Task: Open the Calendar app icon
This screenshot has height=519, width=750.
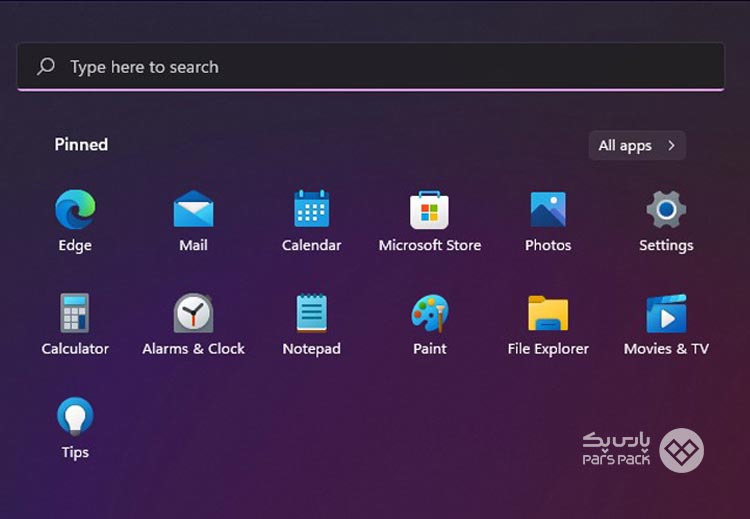Action: (x=311, y=209)
